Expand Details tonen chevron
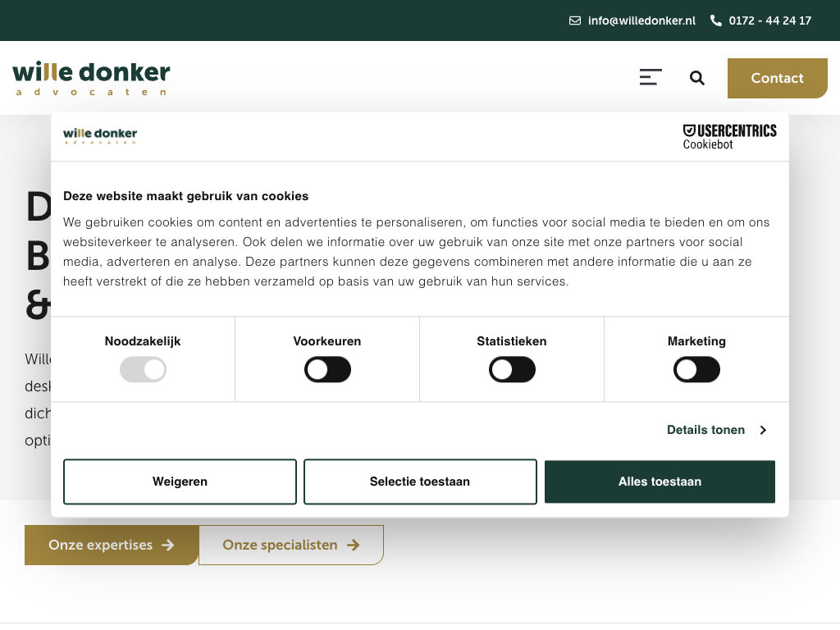Image resolution: width=840 pixels, height=630 pixels. [x=764, y=430]
